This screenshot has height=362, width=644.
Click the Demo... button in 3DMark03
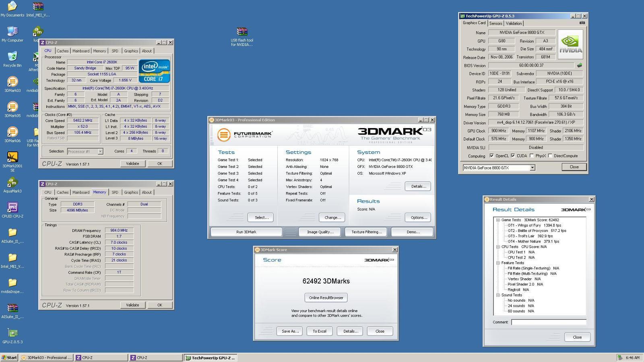click(x=413, y=232)
